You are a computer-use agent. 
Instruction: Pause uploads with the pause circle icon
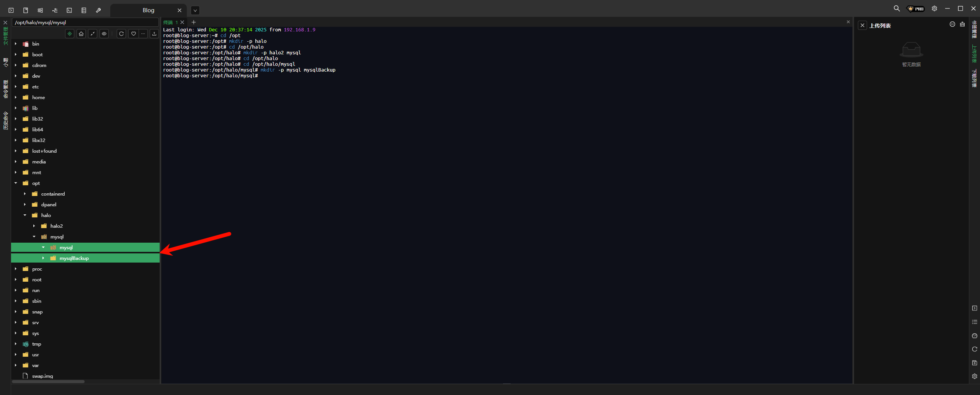952,24
